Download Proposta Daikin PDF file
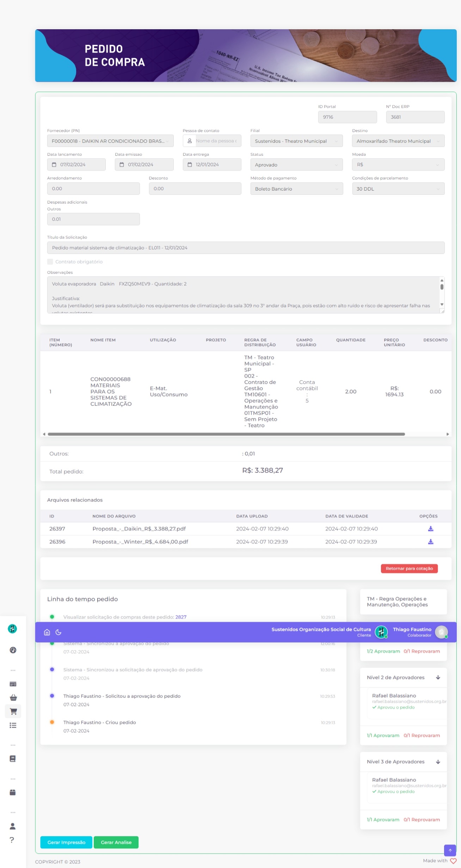 click(x=431, y=529)
